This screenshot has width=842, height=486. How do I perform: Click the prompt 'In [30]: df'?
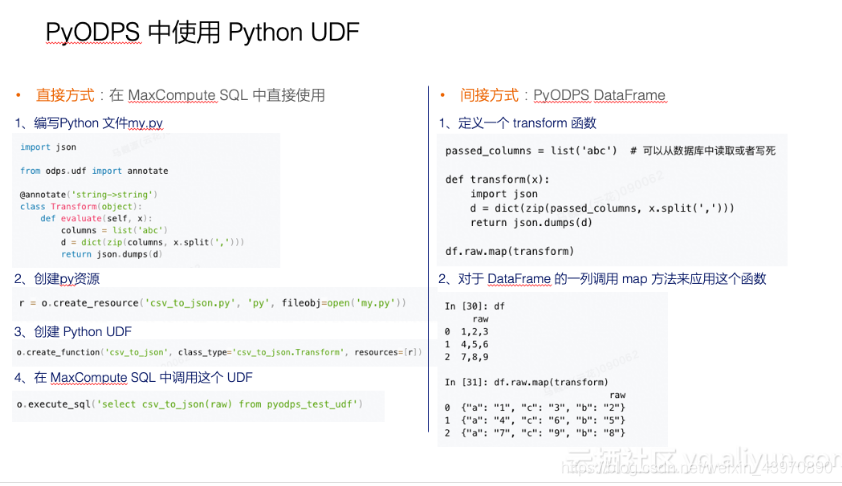coord(475,306)
